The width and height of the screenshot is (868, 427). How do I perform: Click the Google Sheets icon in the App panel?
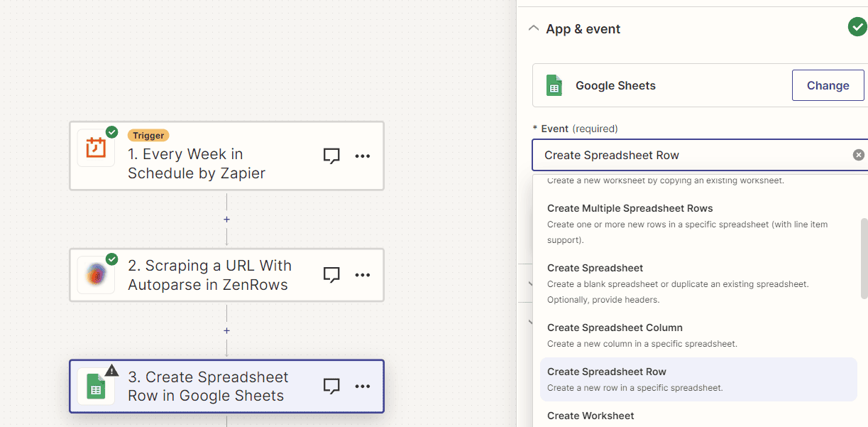point(554,85)
